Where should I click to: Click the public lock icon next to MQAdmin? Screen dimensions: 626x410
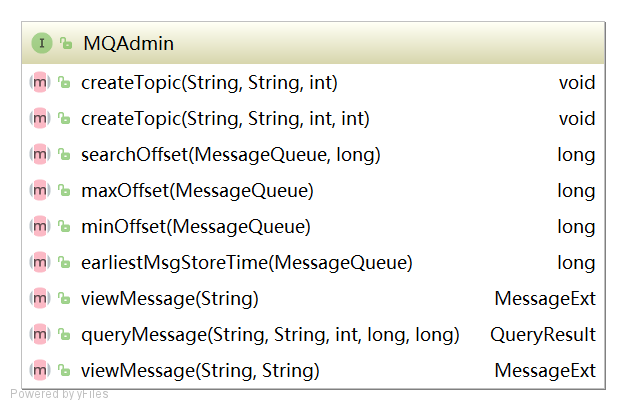[x=66, y=43]
